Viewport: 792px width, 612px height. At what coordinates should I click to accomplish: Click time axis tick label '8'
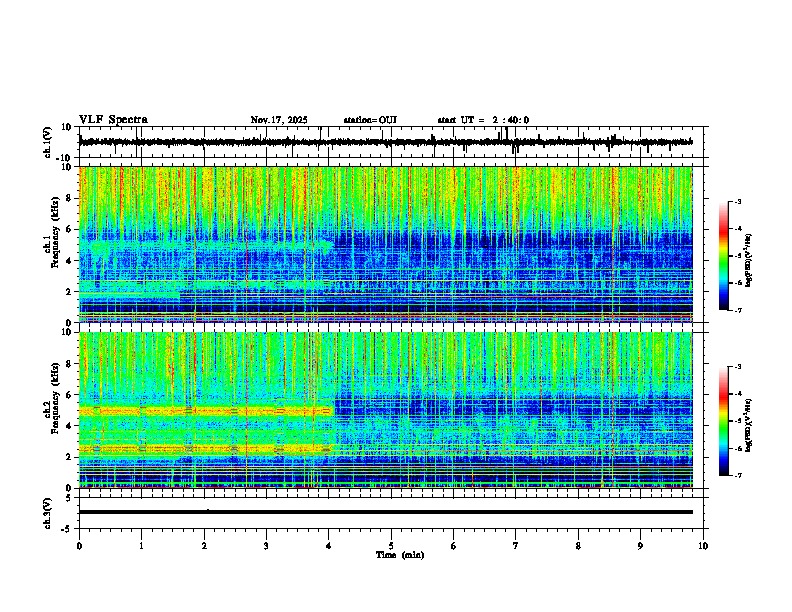click(x=578, y=546)
